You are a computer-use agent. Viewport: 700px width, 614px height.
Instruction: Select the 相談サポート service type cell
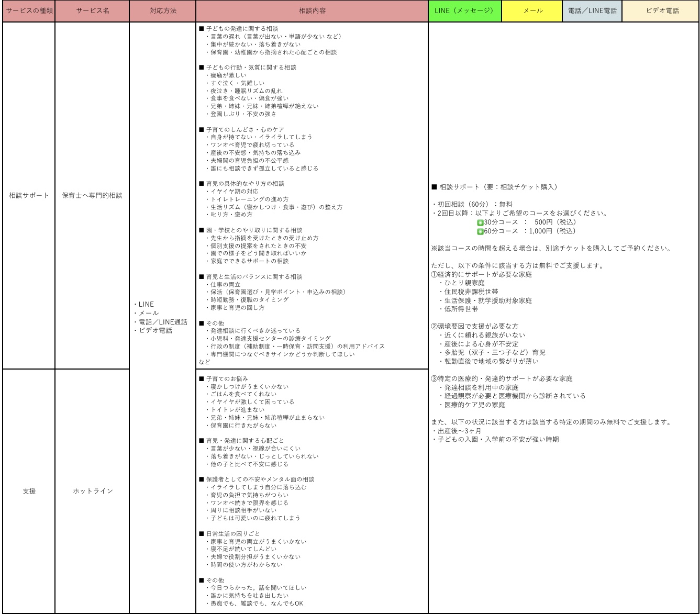pyautogui.click(x=29, y=195)
